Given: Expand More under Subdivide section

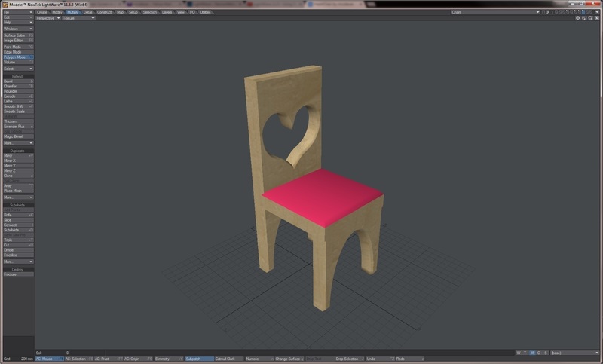Looking at the screenshot, I should (18, 262).
